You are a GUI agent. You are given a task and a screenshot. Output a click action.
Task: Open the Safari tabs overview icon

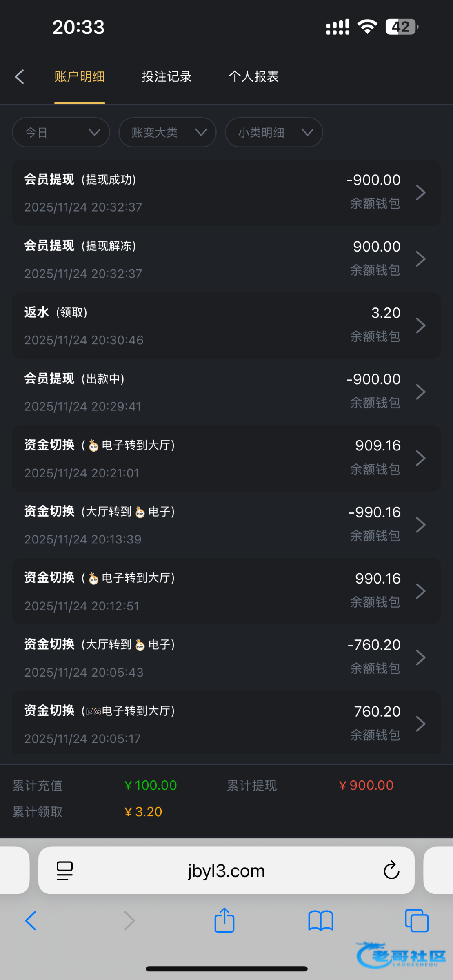(x=417, y=921)
